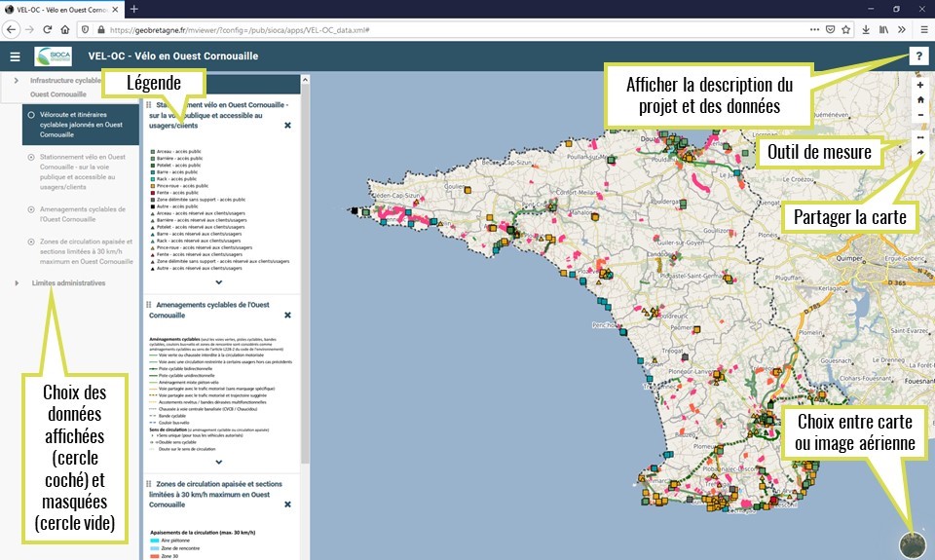Open Firefox downloads icon
This screenshot has width=935, height=560.
[866, 29]
